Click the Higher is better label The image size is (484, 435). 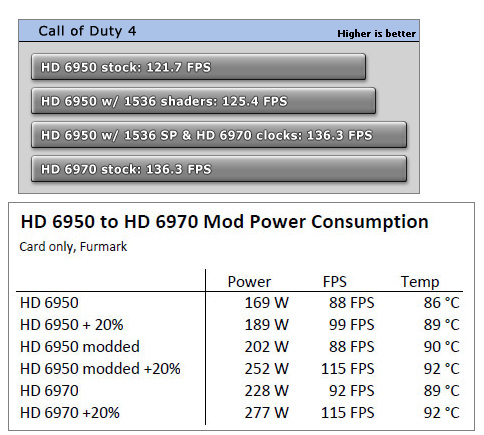click(376, 34)
